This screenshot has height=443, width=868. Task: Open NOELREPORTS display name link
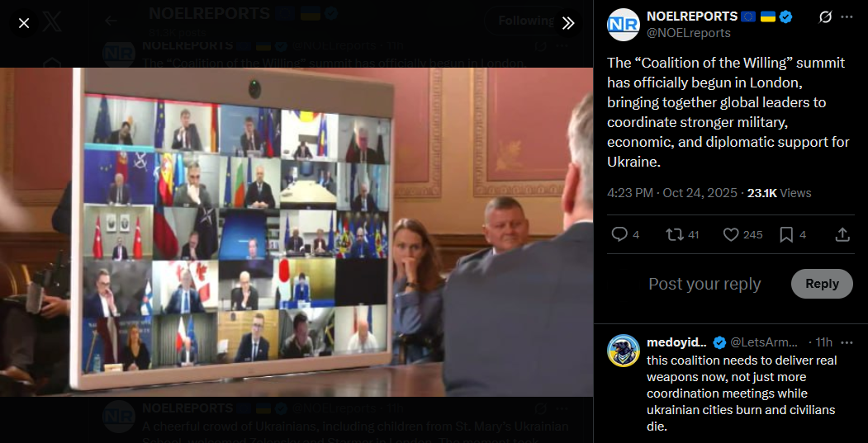(692, 16)
